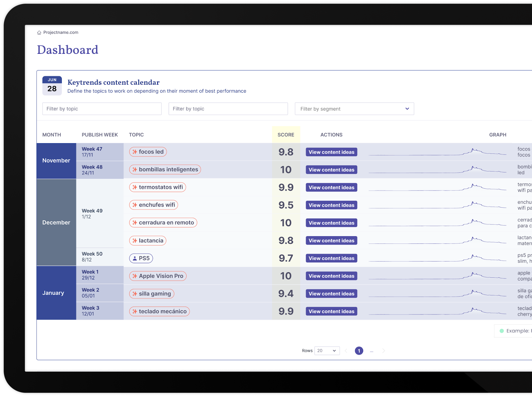Click the Week 3 12/01 cell

[x=100, y=311]
